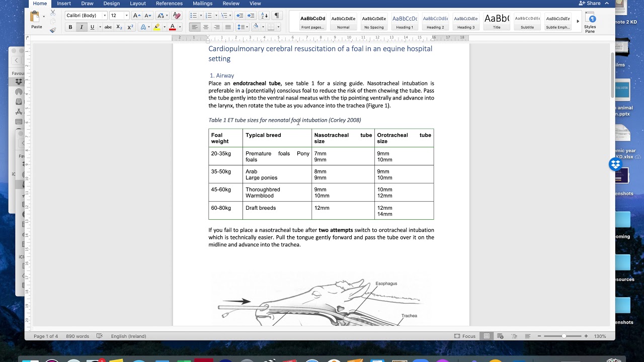
Task: Click zoom out minus button
Action: click(x=539, y=336)
